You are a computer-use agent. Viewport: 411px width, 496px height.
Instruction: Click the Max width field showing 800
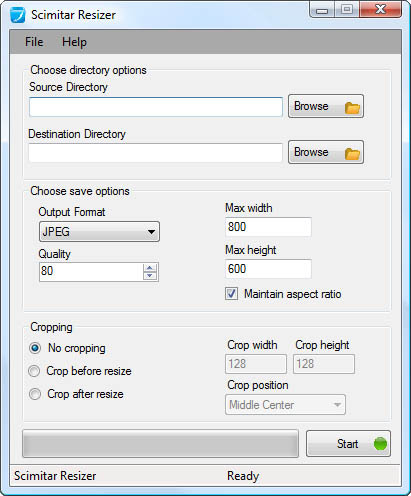[268, 227]
